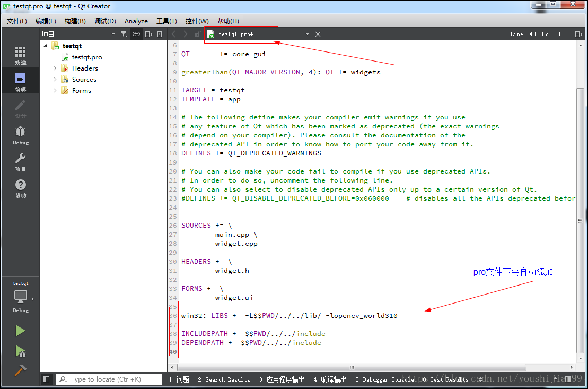Place cursor on the DEPENDPATH line
The height and width of the screenshot is (389, 588).
tap(251, 343)
